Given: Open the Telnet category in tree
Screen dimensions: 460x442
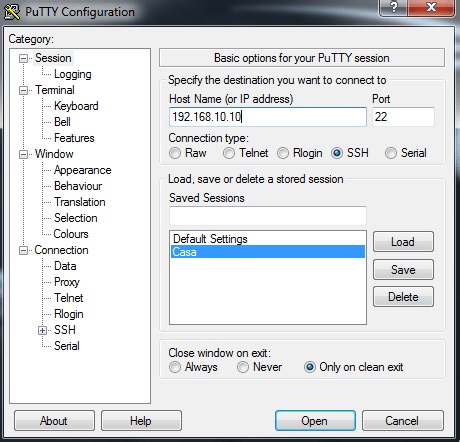Looking at the screenshot, I should point(69,298).
